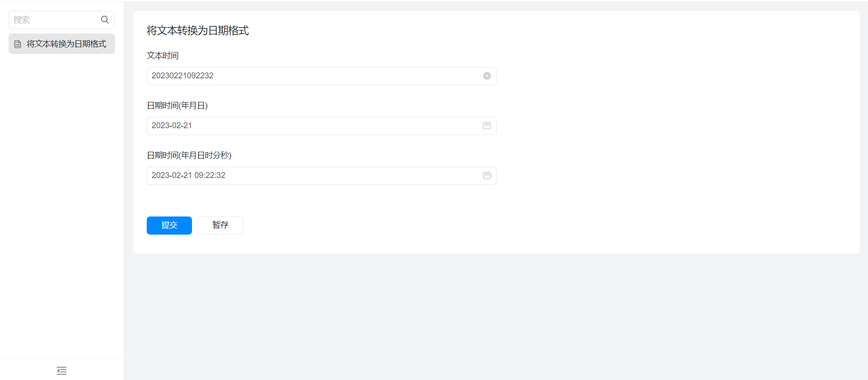Click the empty sidebar space under the menu item

(x=62, y=204)
